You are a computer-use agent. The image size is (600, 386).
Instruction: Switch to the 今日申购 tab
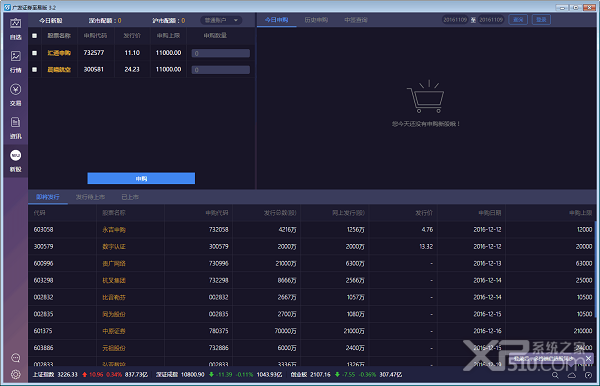277,20
